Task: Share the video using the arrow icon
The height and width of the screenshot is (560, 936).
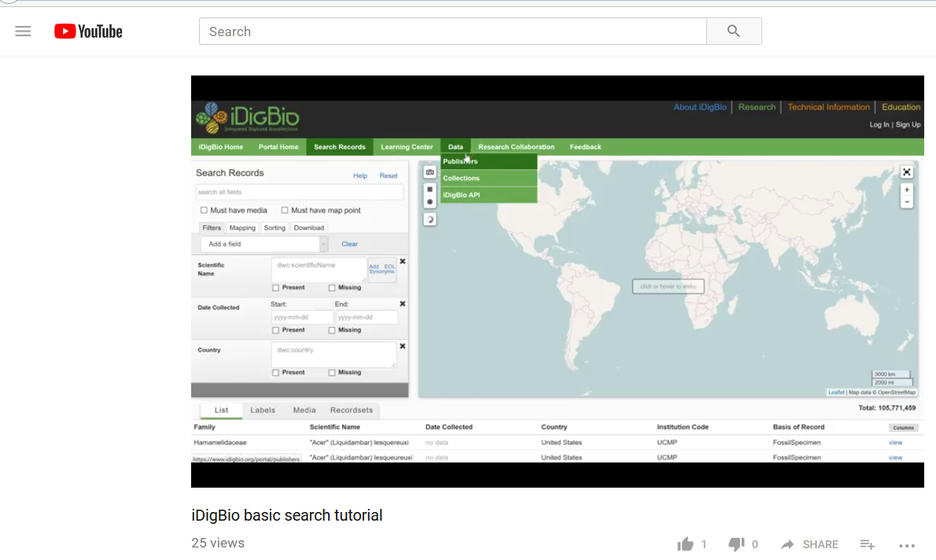Action: (788, 544)
